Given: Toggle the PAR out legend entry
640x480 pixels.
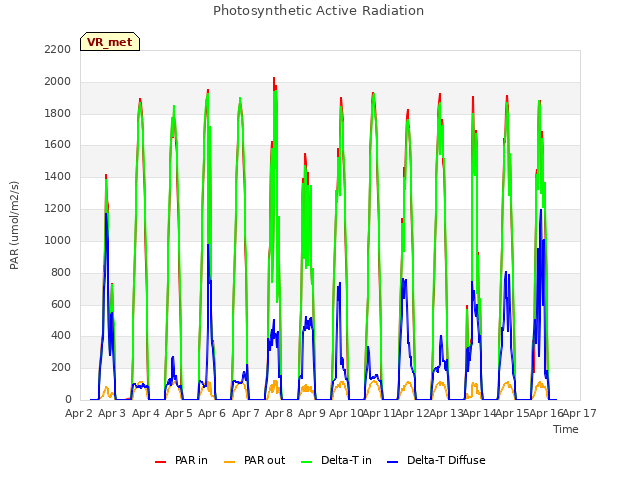Looking at the screenshot, I should pyautogui.click(x=255, y=460).
